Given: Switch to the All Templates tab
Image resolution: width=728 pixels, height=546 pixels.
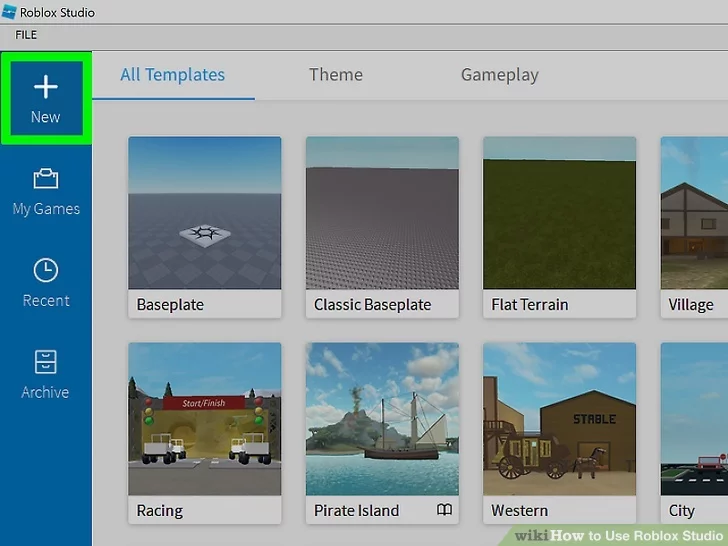Looking at the screenshot, I should (x=173, y=75).
